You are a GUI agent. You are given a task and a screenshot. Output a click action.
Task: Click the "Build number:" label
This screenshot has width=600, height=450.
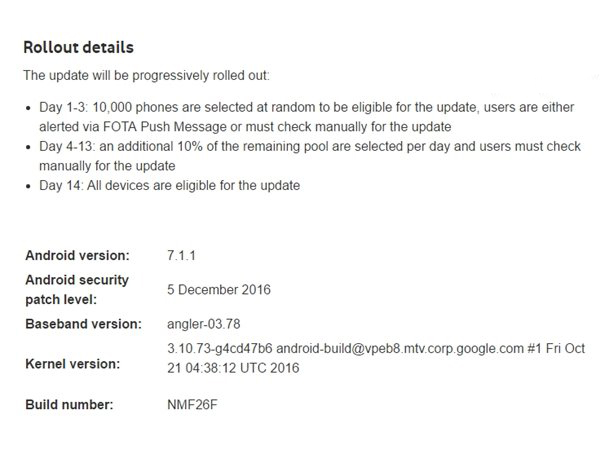click(x=68, y=405)
